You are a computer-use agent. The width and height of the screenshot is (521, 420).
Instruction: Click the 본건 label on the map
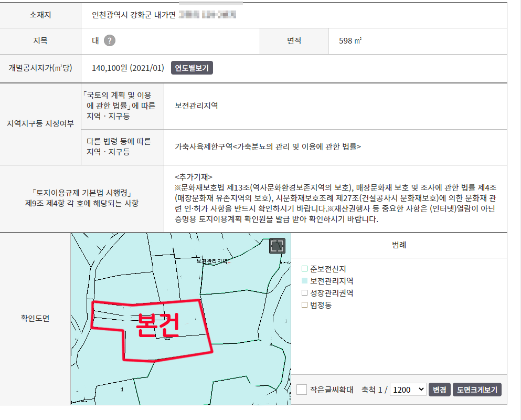(157, 325)
